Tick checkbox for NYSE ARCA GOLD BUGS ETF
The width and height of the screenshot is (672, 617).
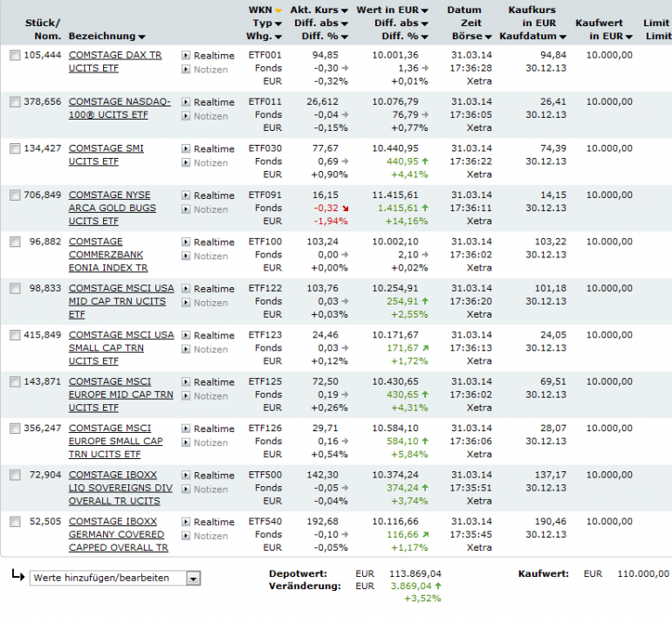pyautogui.click(x=15, y=195)
